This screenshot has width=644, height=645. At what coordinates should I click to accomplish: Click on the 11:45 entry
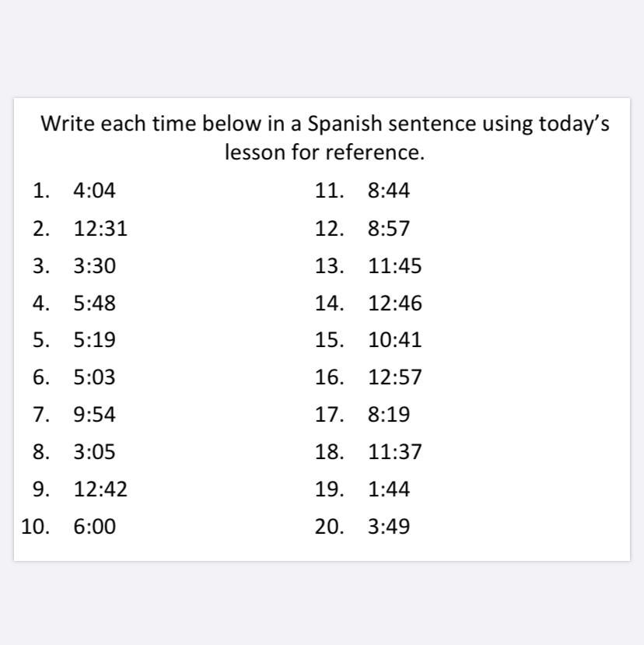click(395, 266)
